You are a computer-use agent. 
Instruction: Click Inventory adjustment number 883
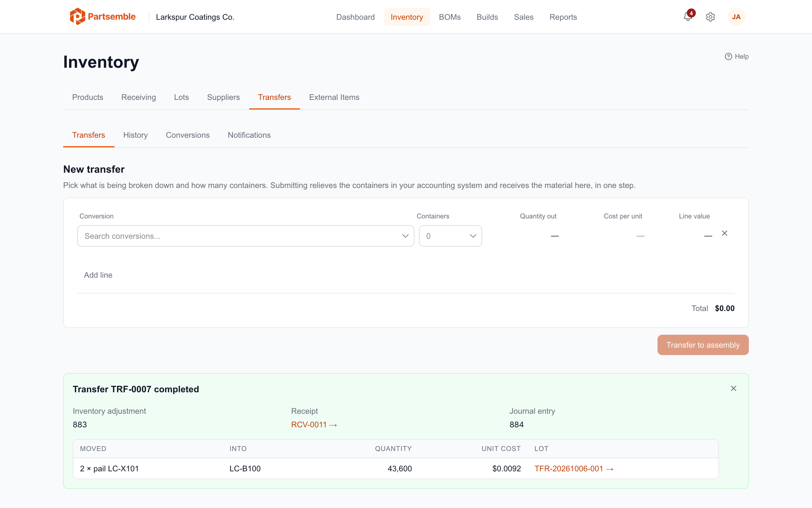80,425
